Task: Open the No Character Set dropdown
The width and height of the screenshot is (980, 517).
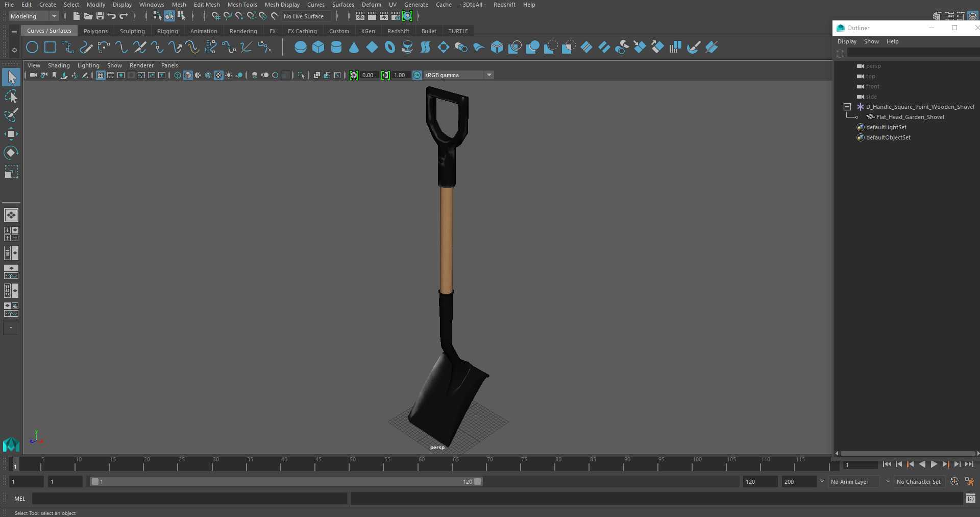Action: pos(919,482)
